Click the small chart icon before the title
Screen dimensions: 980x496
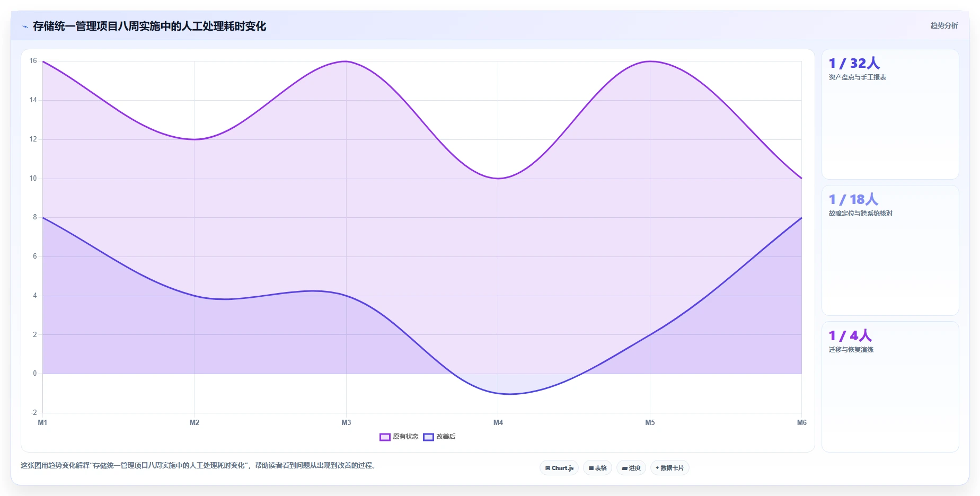(x=25, y=26)
